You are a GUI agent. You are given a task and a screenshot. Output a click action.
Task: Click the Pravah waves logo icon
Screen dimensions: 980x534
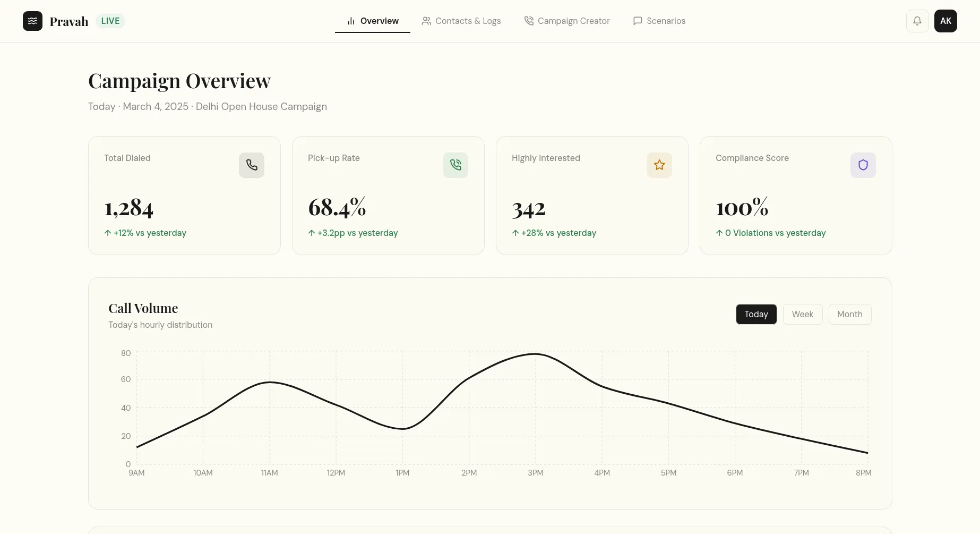click(32, 21)
